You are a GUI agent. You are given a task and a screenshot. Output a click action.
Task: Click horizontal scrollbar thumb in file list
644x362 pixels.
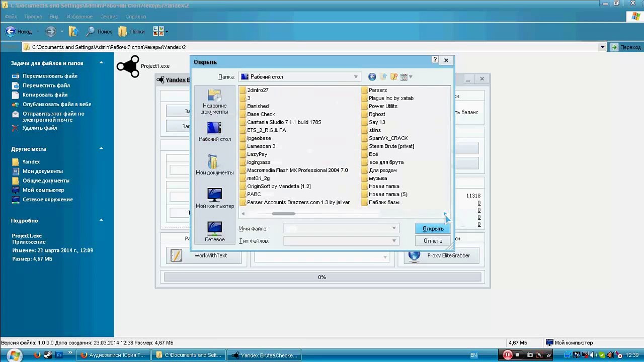tap(283, 214)
